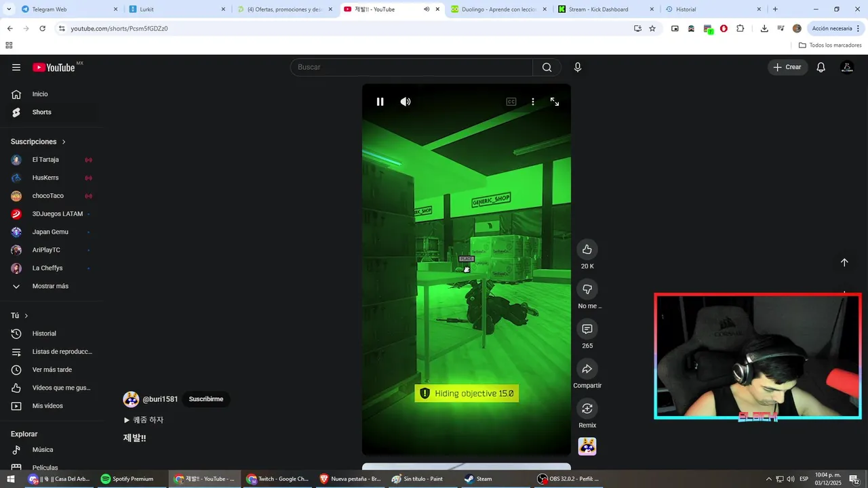868x488 pixels.
Task: Open a new browser tab
Action: click(x=775, y=9)
